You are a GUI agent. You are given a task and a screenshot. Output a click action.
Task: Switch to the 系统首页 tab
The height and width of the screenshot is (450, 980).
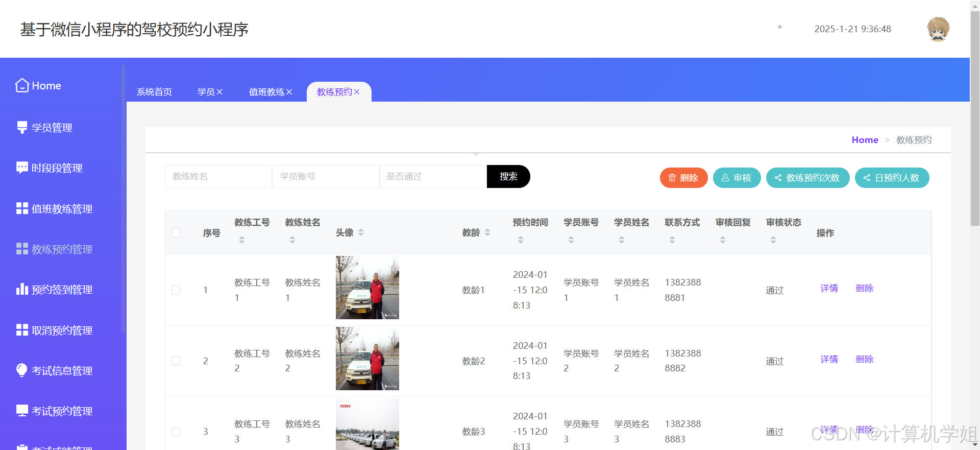[x=154, y=92]
